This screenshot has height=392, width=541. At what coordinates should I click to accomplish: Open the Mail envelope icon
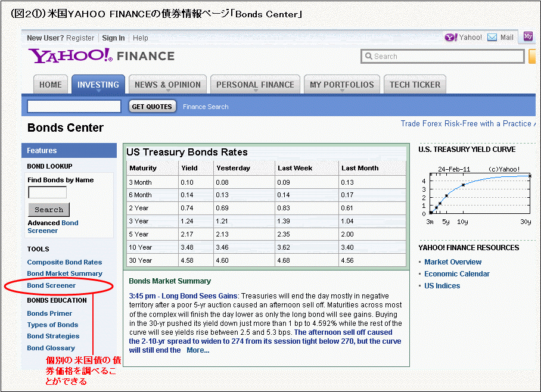(492, 38)
